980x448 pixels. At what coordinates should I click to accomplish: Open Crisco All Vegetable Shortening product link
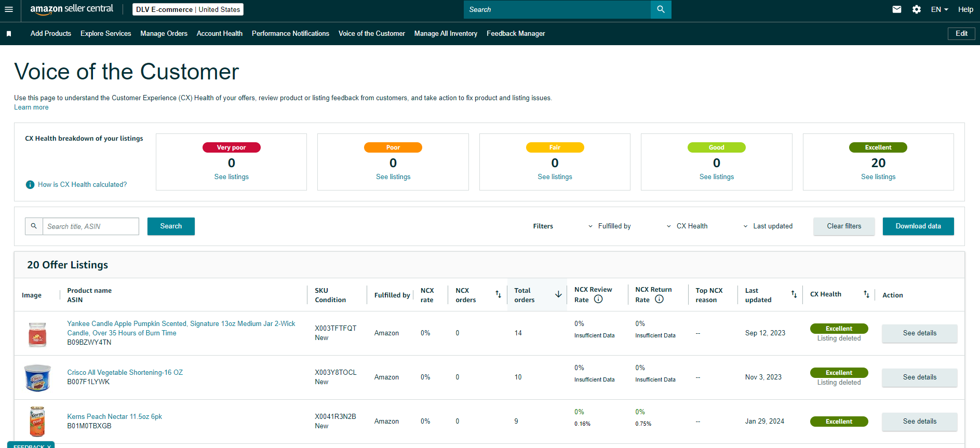(125, 373)
